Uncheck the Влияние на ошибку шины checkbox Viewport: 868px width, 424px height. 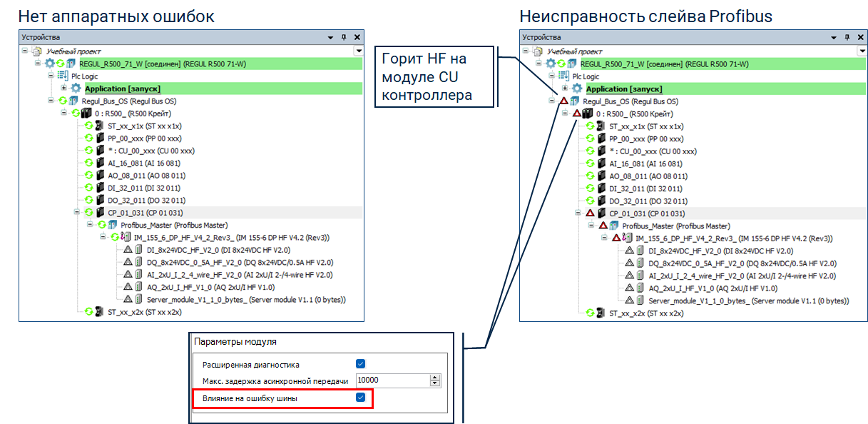(x=360, y=398)
